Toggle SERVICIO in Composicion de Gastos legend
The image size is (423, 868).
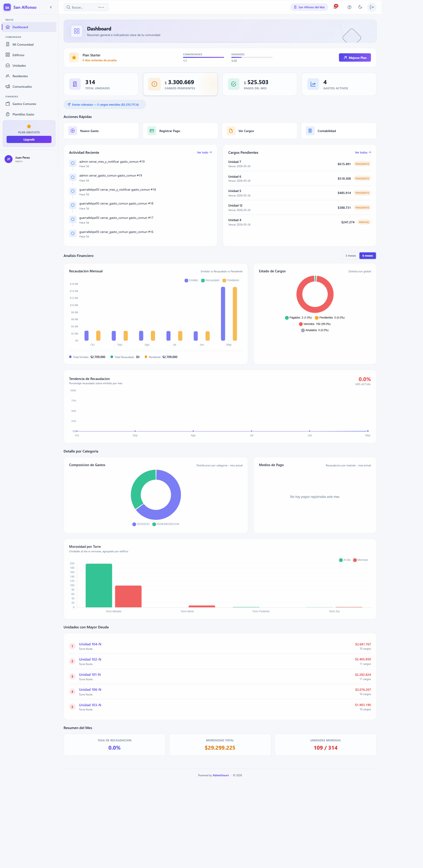click(141, 524)
